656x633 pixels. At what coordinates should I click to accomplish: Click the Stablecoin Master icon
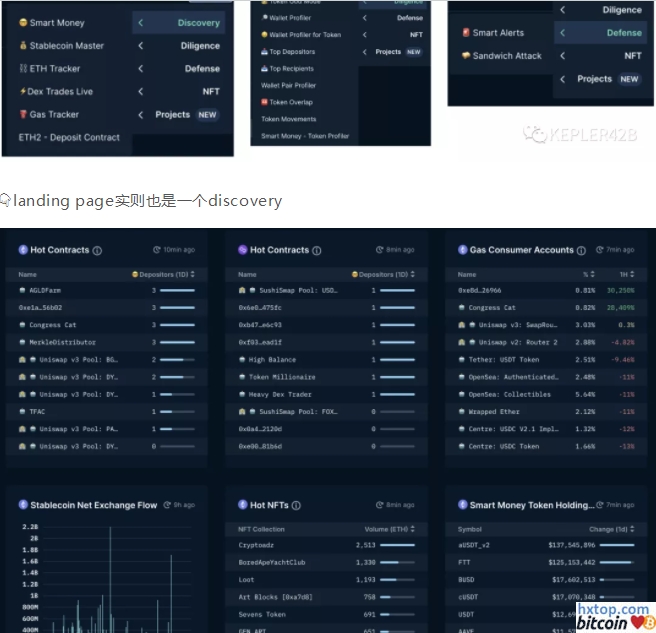tap(23, 46)
